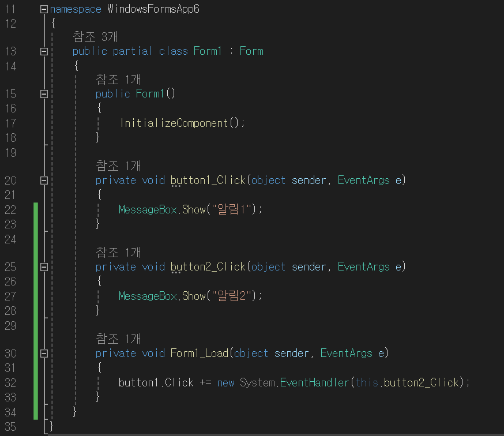The height and width of the screenshot is (436, 504).
Task: Click the "알림1" string literal
Action: click(231, 209)
